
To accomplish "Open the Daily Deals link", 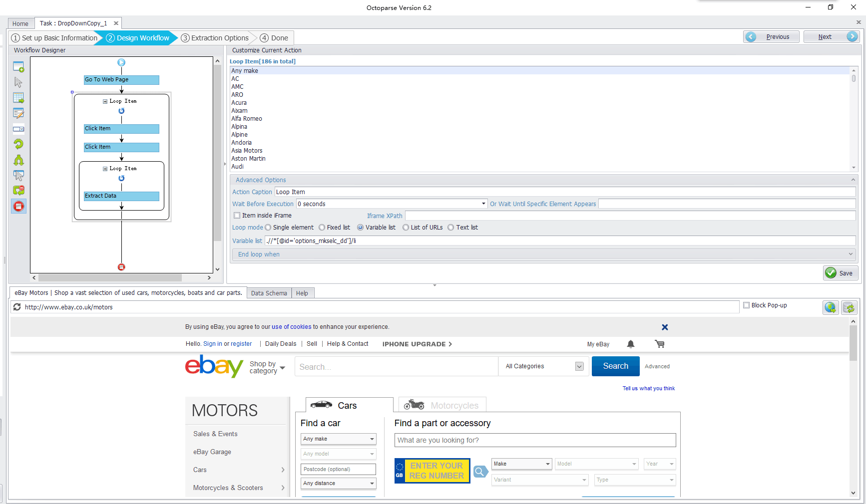I will [x=281, y=344].
